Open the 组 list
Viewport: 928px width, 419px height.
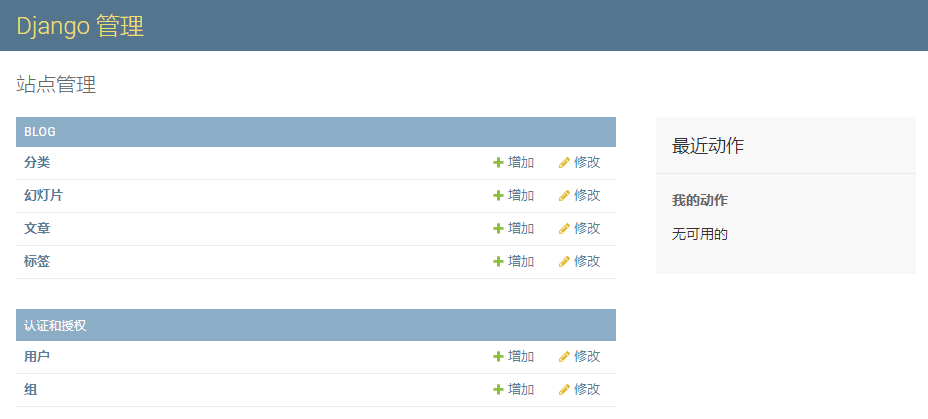pos(30,389)
